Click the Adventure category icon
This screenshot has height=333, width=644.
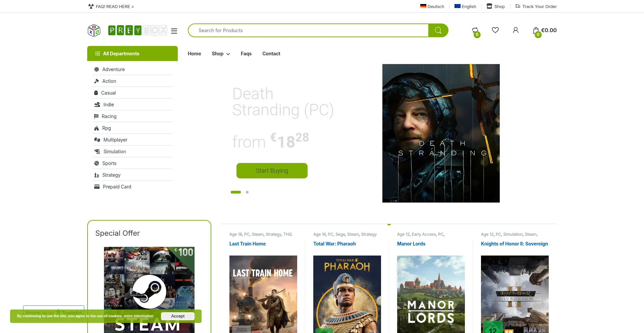tap(97, 69)
